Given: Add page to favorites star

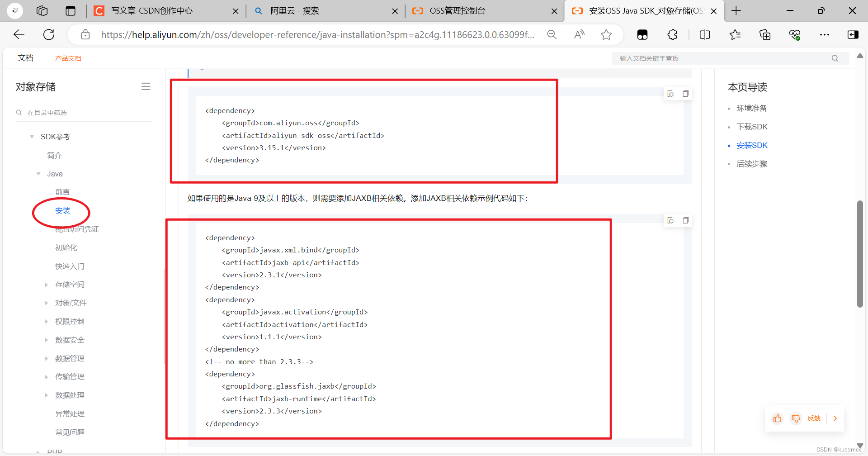Looking at the screenshot, I should pos(606,34).
